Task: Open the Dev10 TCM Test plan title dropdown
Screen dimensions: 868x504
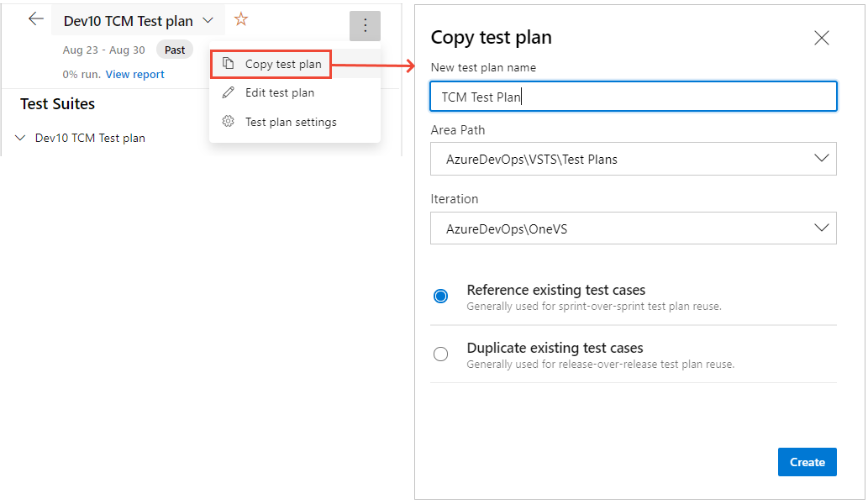Action: (208, 20)
